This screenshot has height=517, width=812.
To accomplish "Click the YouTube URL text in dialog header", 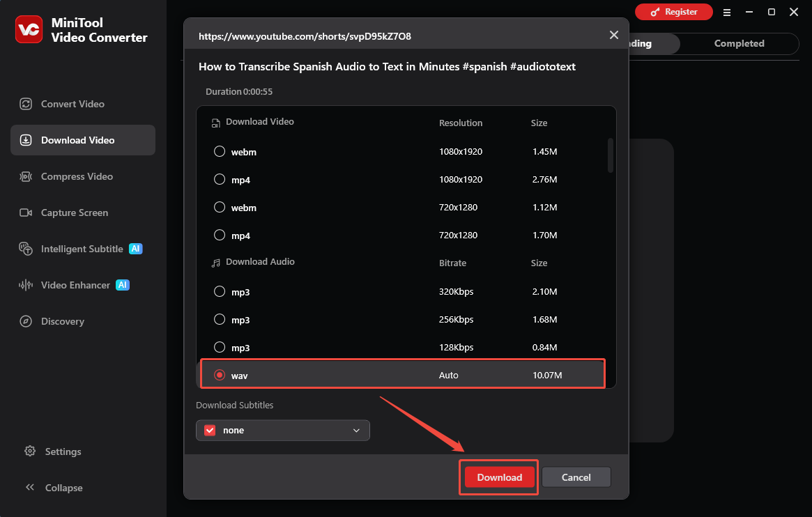I will (x=305, y=36).
